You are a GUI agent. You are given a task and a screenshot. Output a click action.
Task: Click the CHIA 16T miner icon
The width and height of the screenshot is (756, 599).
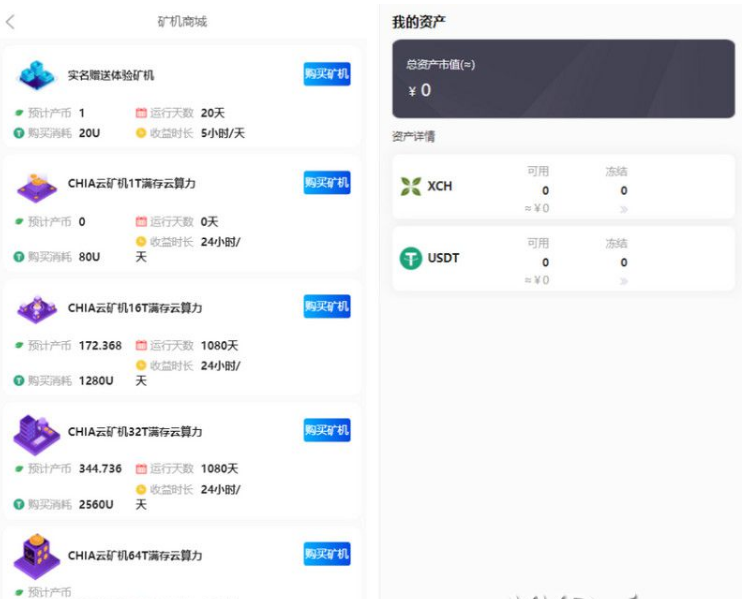point(38,308)
